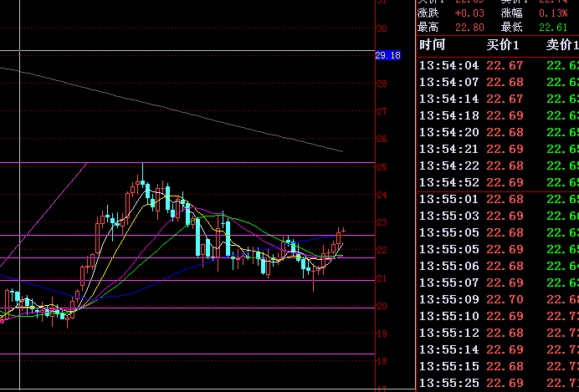Click the 22.80 highest price value
579x392 pixels.
point(469,28)
